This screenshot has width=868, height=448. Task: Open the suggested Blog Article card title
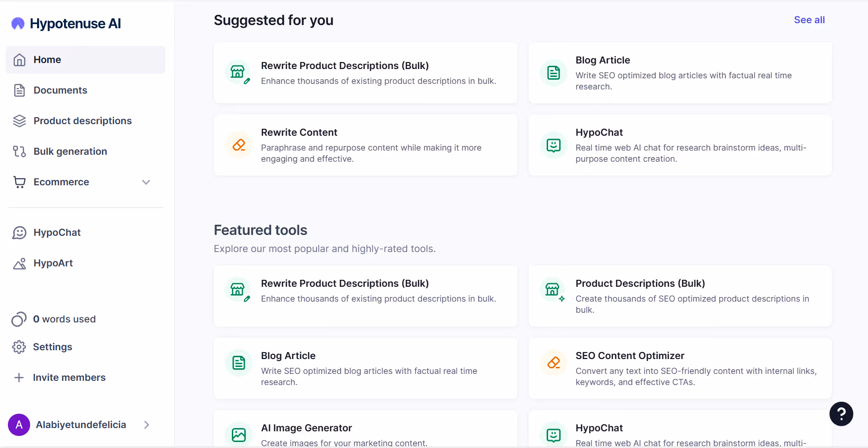click(603, 60)
